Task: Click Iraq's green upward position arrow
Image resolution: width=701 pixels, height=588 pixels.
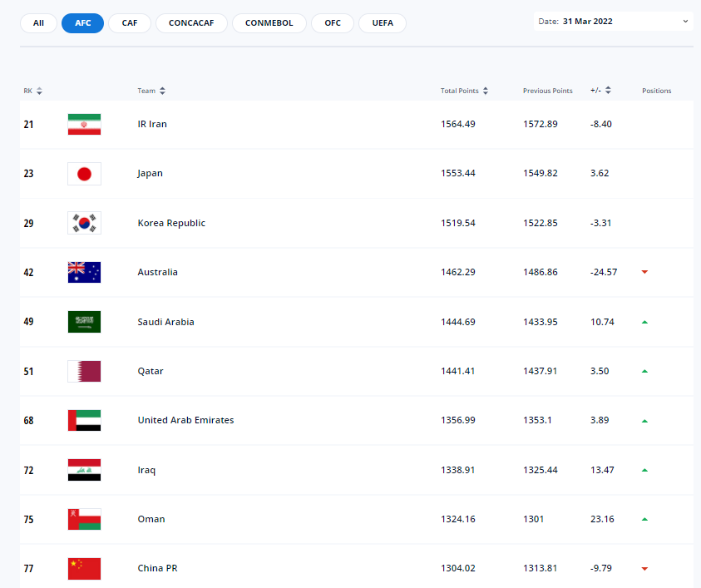Action: pos(644,471)
